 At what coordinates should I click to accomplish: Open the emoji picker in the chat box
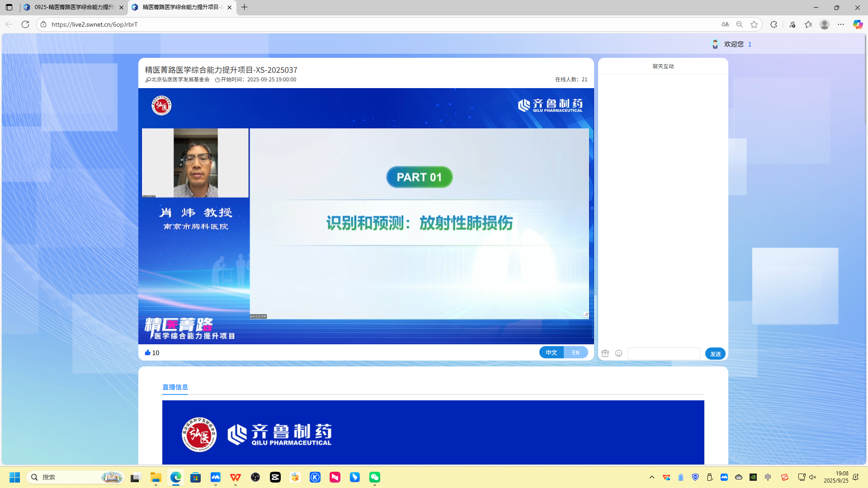click(618, 353)
